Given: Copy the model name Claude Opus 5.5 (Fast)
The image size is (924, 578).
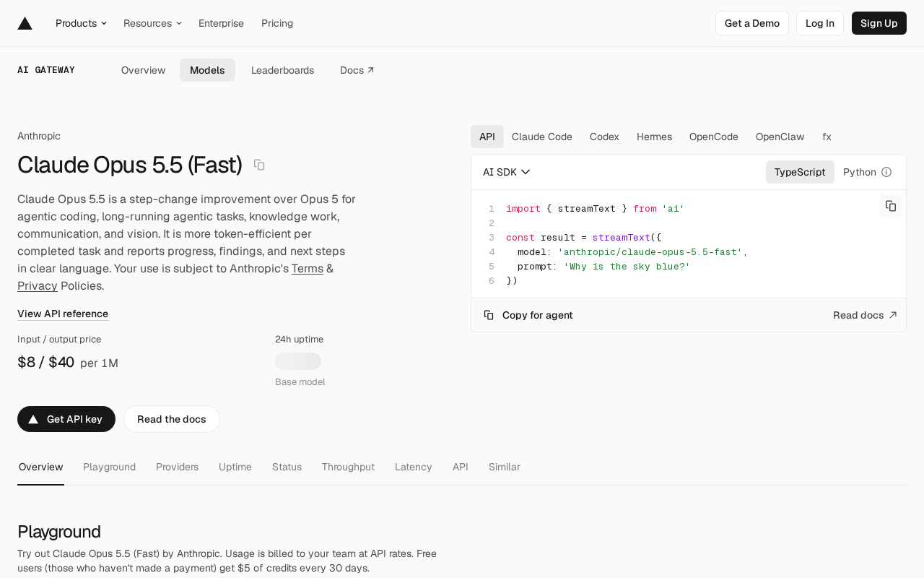Looking at the screenshot, I should tap(259, 165).
